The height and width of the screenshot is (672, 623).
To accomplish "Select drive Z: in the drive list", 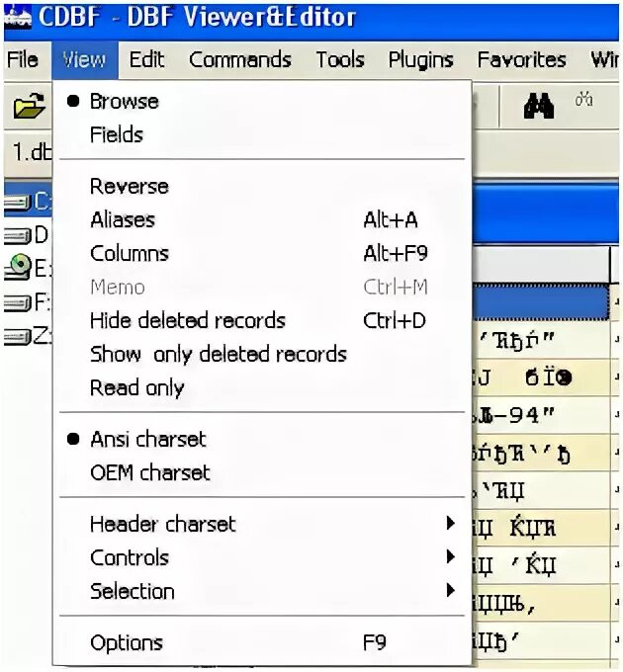I will click(27, 336).
